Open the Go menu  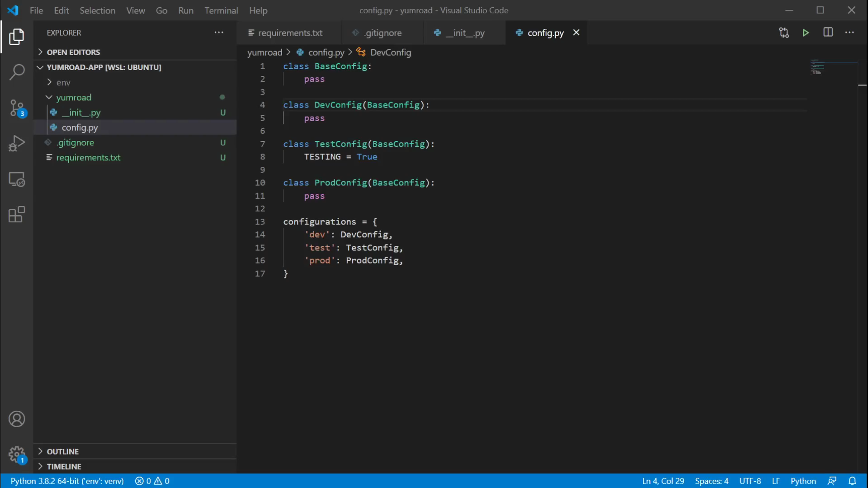(161, 10)
